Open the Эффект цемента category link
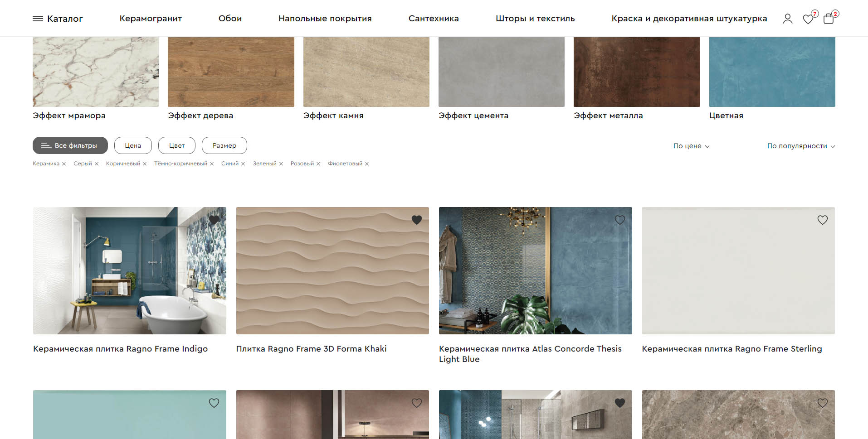This screenshot has height=439, width=868. [473, 116]
